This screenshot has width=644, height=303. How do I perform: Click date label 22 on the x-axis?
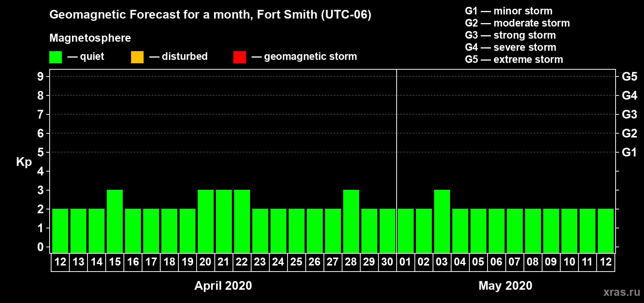tap(242, 262)
